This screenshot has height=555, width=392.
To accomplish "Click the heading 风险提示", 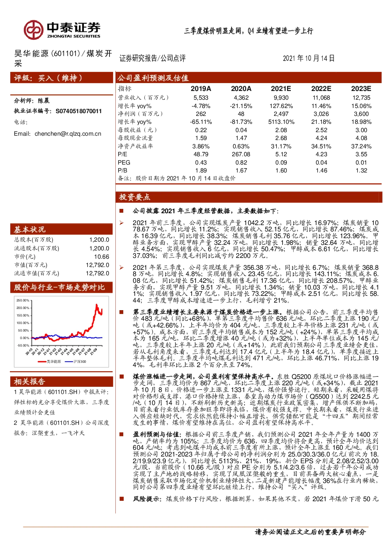I will point(147,499).
